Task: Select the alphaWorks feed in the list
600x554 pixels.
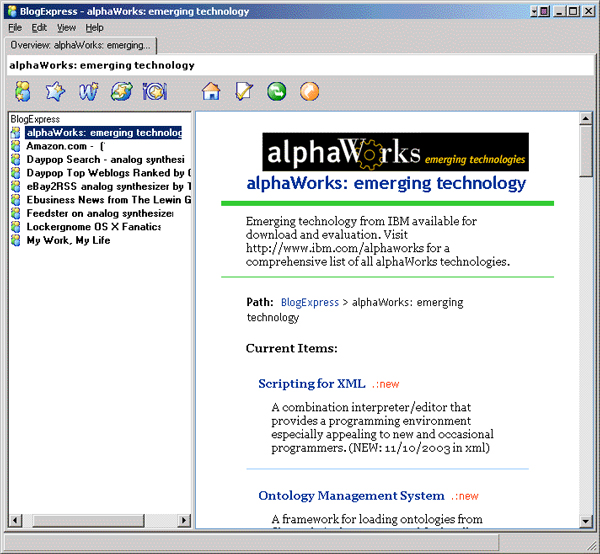Action: coord(104,133)
